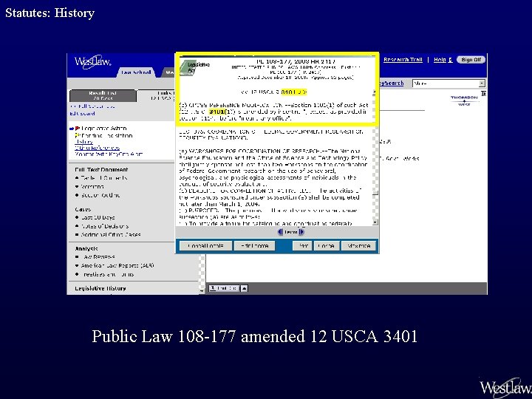Open Additional Citing Cases
The image size is (532, 399).
111,234
